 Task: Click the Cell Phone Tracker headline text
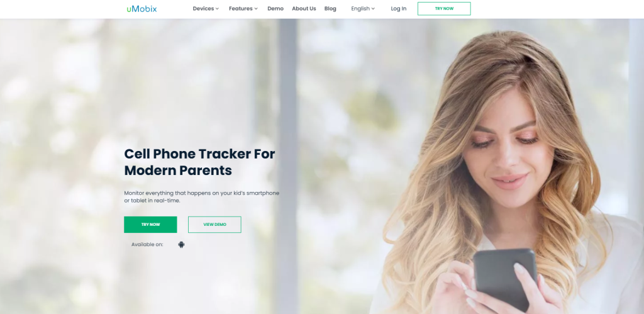coord(199,162)
